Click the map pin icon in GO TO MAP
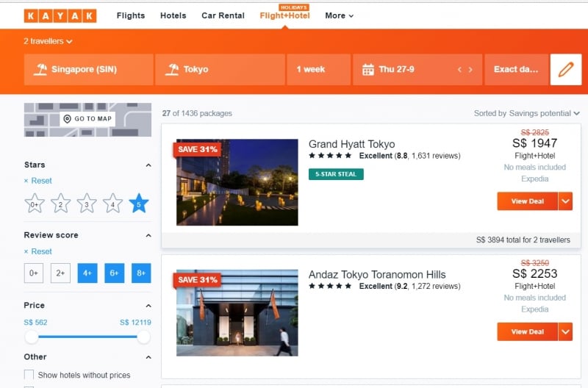This screenshot has height=388, width=588. (67, 119)
